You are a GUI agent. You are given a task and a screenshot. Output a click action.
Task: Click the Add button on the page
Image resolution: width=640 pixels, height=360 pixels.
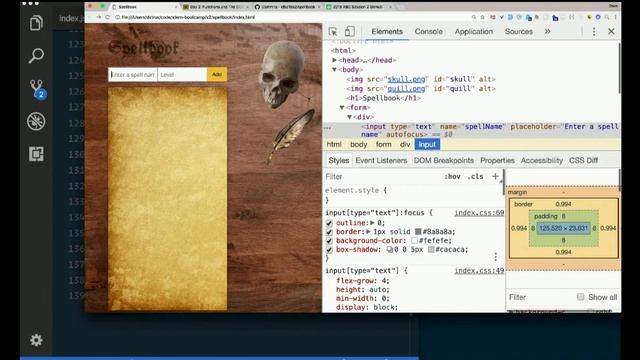[217, 74]
